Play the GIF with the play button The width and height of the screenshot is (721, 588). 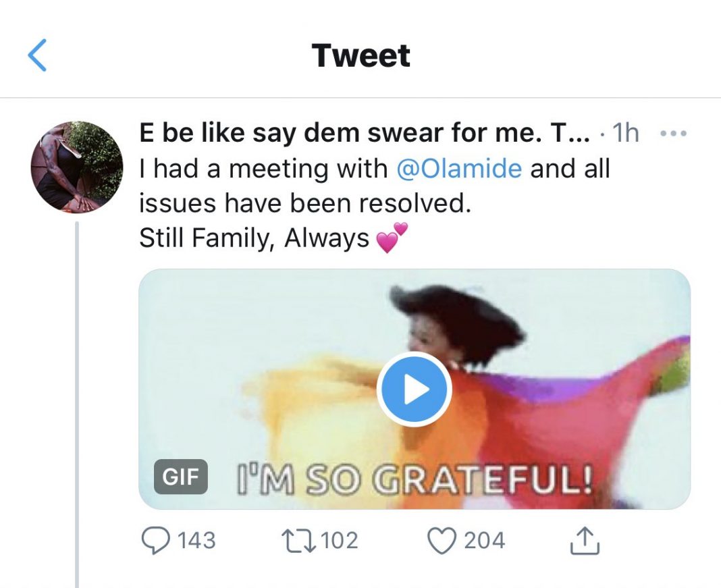point(413,388)
